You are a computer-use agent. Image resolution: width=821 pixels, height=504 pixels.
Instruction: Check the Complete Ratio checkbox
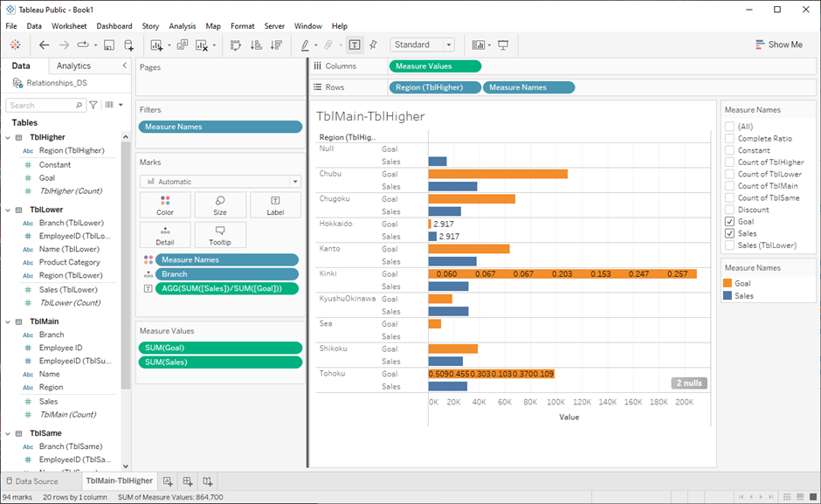tap(729, 138)
